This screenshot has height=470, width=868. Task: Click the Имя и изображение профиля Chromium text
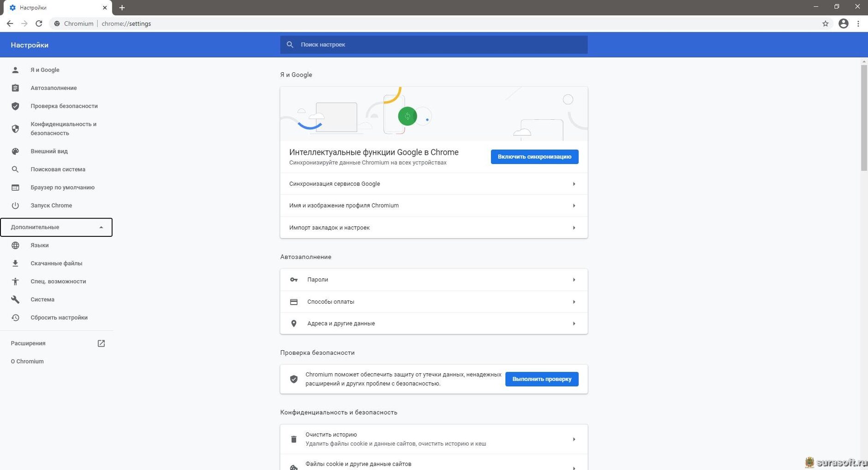tap(344, 206)
